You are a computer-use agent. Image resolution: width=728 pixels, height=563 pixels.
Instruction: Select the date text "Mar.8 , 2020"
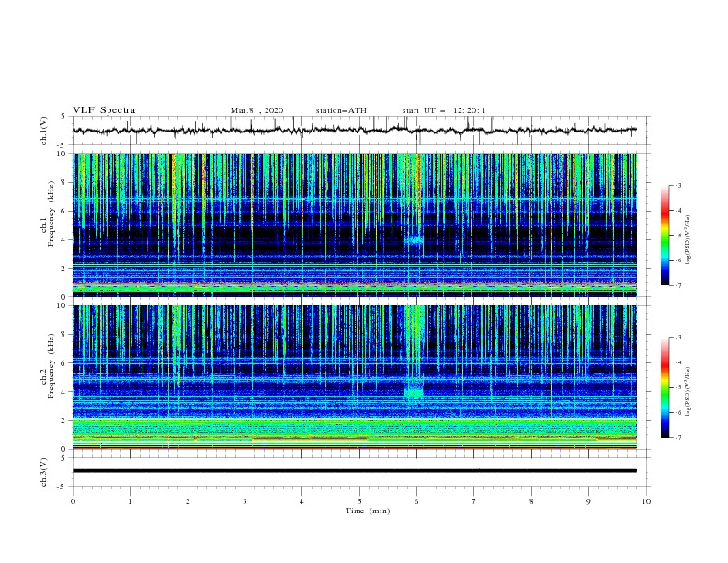pyautogui.click(x=256, y=110)
